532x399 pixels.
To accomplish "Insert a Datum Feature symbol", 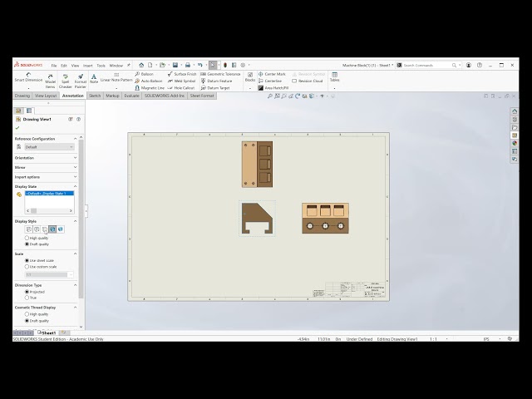I will tap(216, 81).
